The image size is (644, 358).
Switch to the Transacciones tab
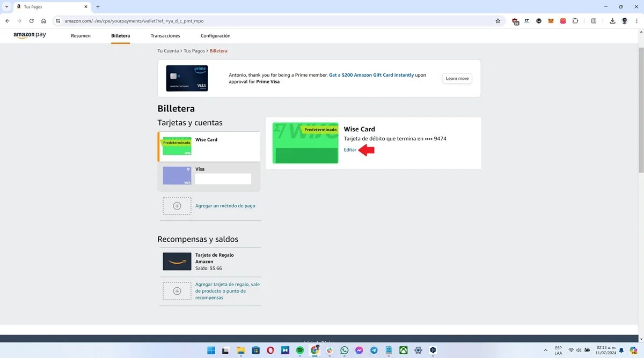tap(165, 35)
